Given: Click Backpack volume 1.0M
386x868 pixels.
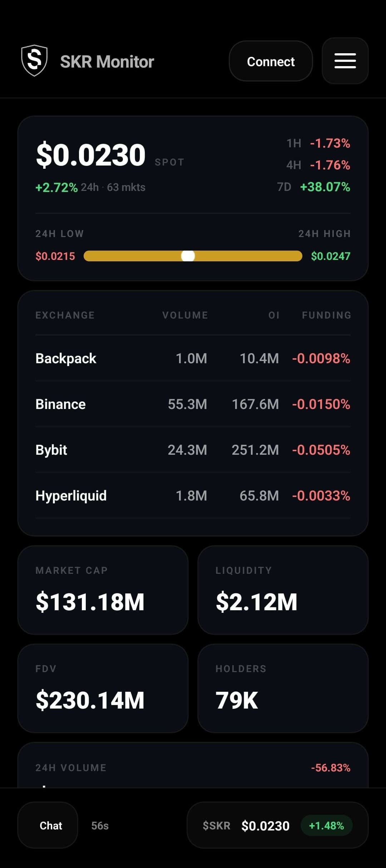Looking at the screenshot, I should pyautogui.click(x=192, y=358).
